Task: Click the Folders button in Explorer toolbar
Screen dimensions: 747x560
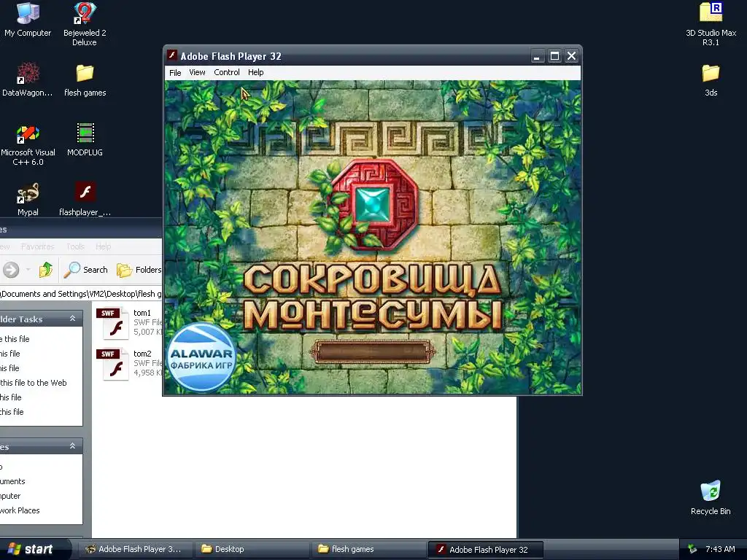Action: [x=139, y=270]
